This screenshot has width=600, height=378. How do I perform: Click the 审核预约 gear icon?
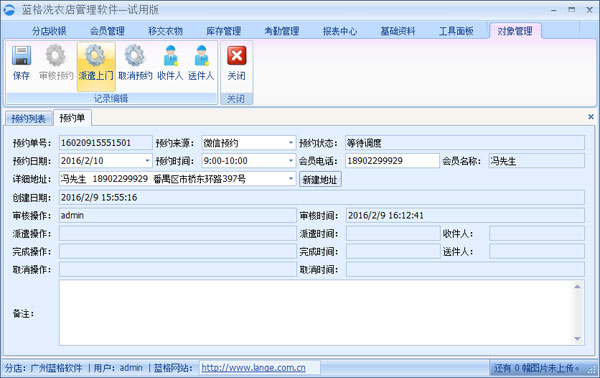pyautogui.click(x=56, y=56)
